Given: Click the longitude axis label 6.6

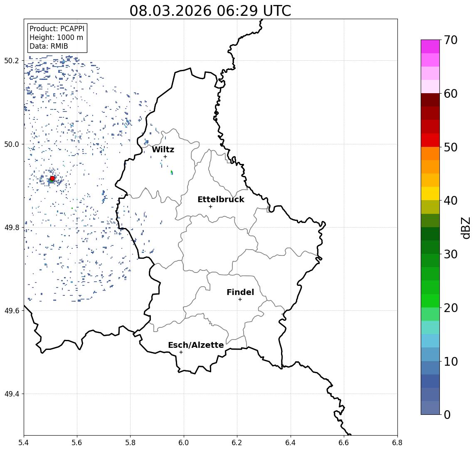Looking at the screenshot, I should tap(344, 443).
